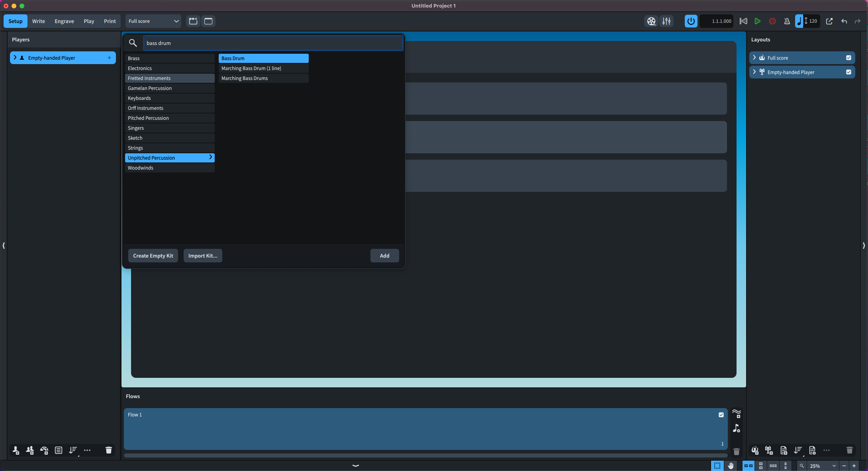
Task: Open the 25% zoom level dropdown
Action: 823,466
